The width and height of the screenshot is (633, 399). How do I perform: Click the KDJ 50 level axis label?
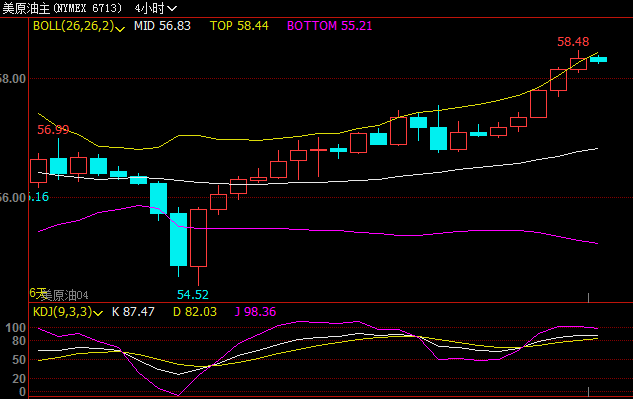[19, 359]
